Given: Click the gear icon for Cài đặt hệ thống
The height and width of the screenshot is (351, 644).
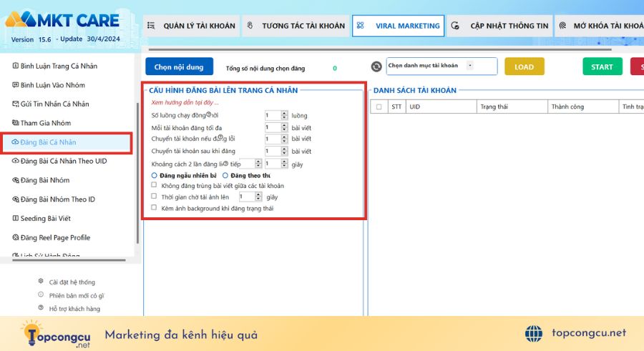Looking at the screenshot, I should pos(41,281).
